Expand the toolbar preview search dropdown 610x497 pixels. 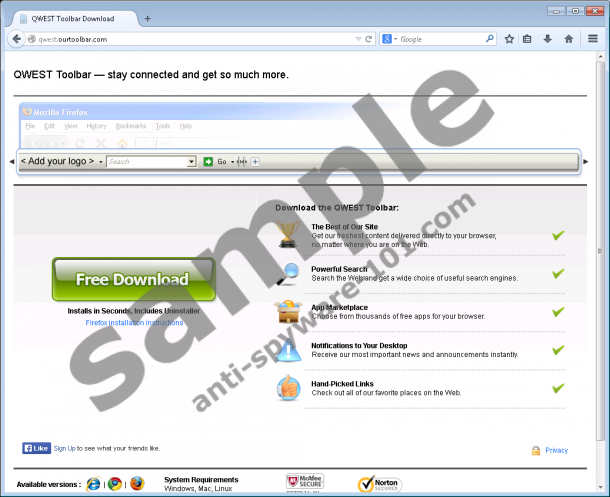click(191, 161)
